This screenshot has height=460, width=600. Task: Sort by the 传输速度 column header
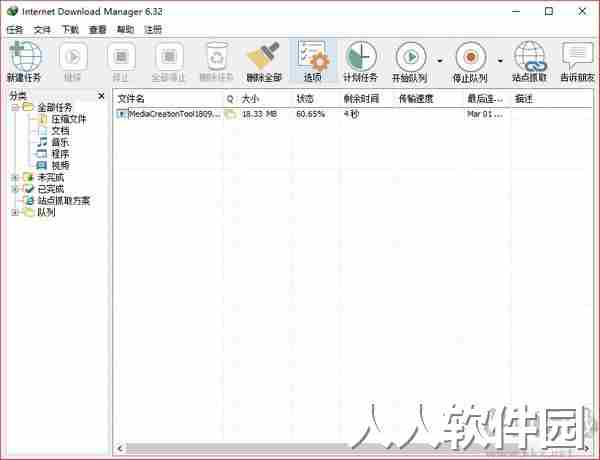coord(430,99)
